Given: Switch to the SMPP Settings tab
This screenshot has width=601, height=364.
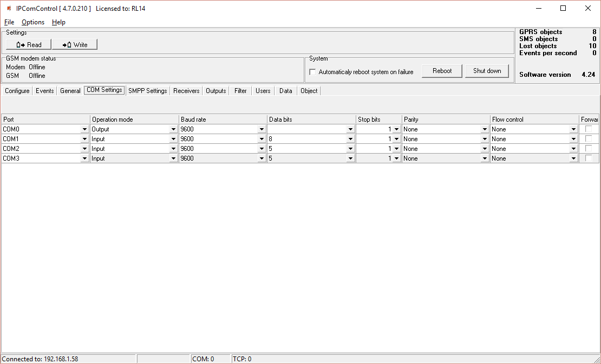Looking at the screenshot, I should tap(147, 91).
